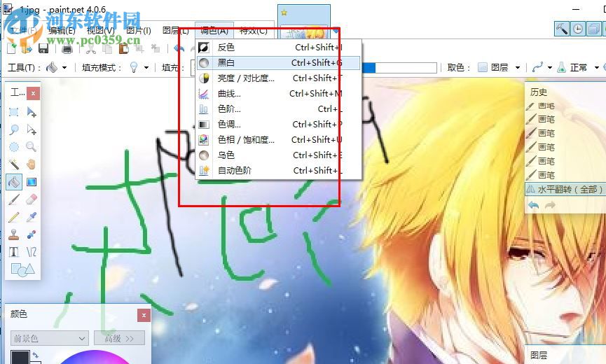
Task: Choose 自动色阶 menu entry
Action: click(x=279, y=170)
